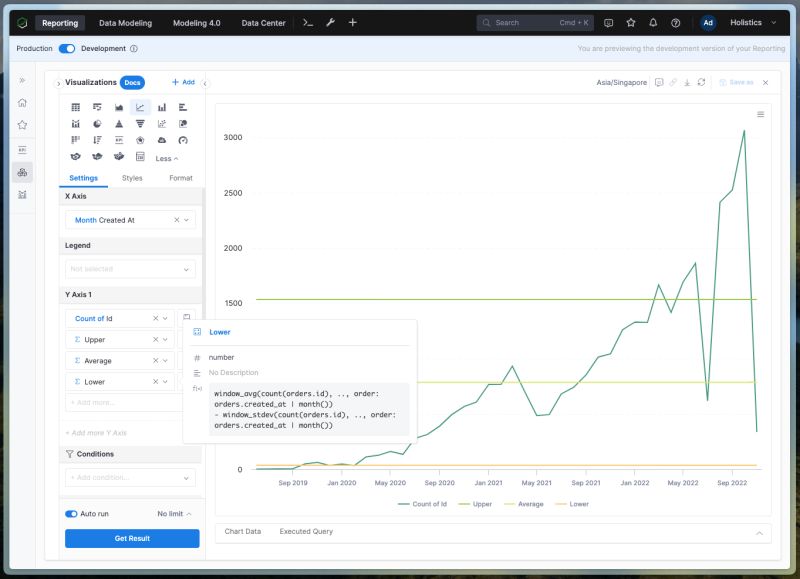Switch the Production/Development toggle
This screenshot has height=579, width=800.
(x=67, y=48)
